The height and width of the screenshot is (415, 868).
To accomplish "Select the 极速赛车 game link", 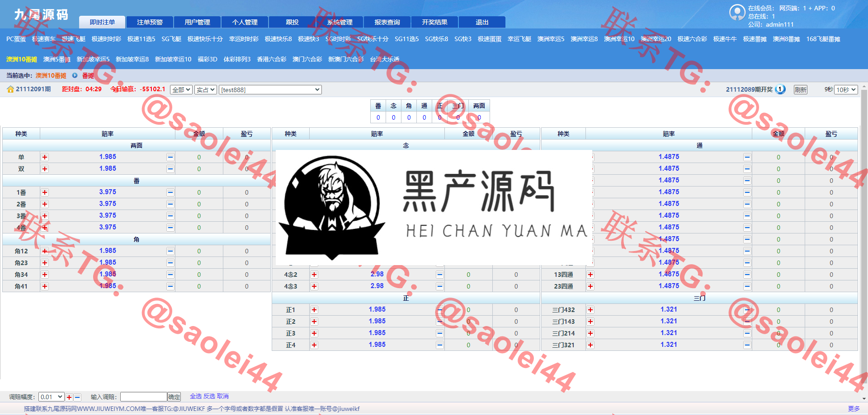I will point(44,39).
